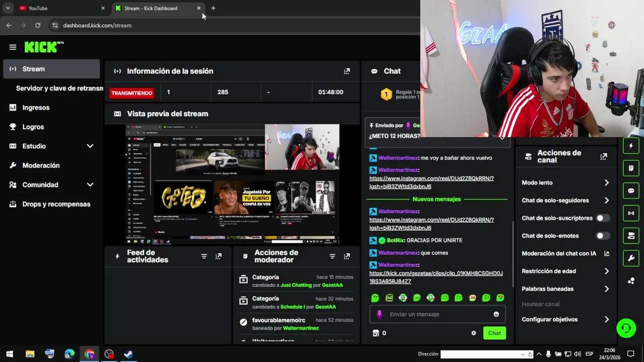Open chat settings gear icon
The image size is (644, 362).
[x=473, y=333]
